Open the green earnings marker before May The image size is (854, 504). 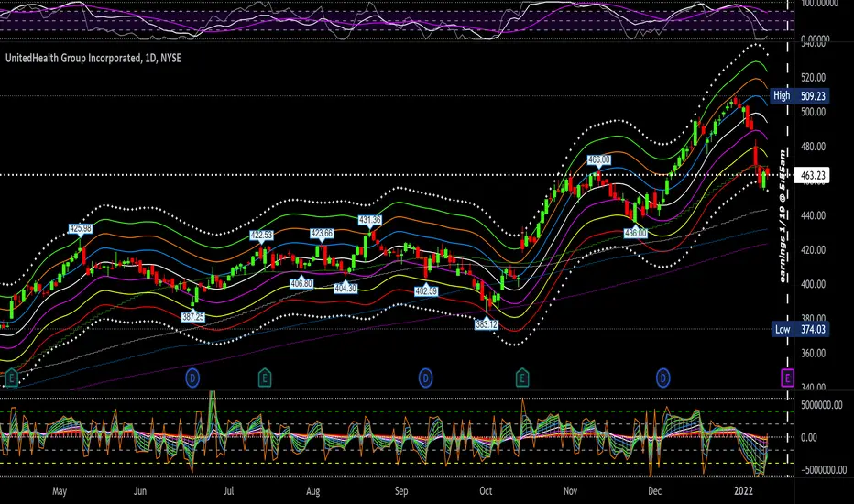point(11,378)
